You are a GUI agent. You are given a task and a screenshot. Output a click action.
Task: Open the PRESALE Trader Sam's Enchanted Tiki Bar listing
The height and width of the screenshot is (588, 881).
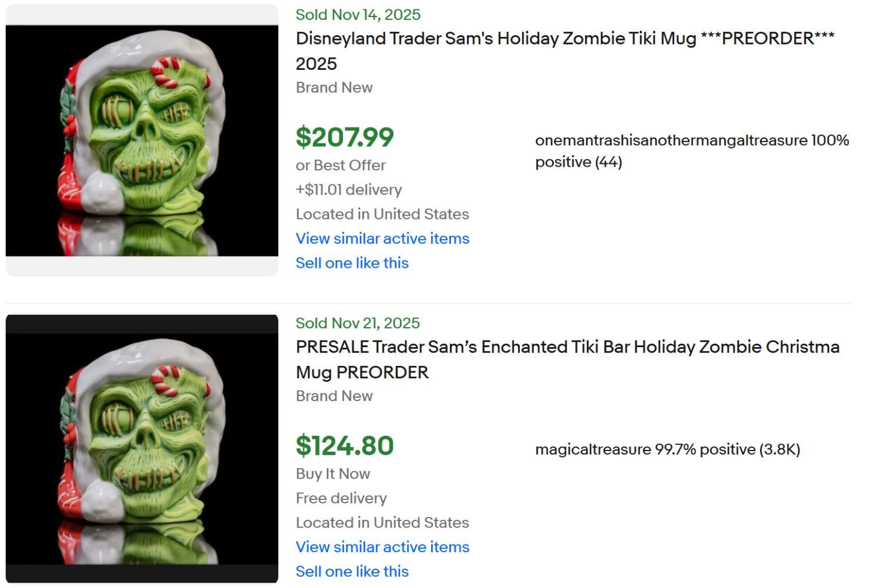coord(567,347)
